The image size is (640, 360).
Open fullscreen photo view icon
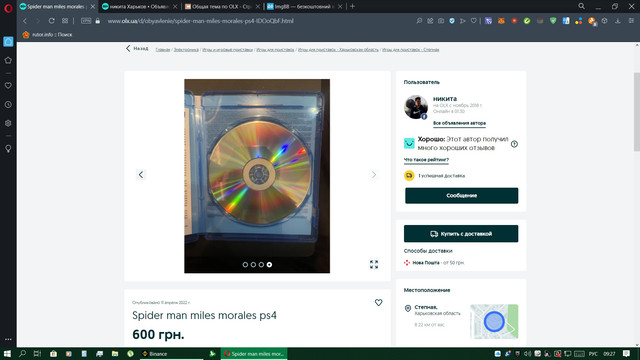(374, 264)
